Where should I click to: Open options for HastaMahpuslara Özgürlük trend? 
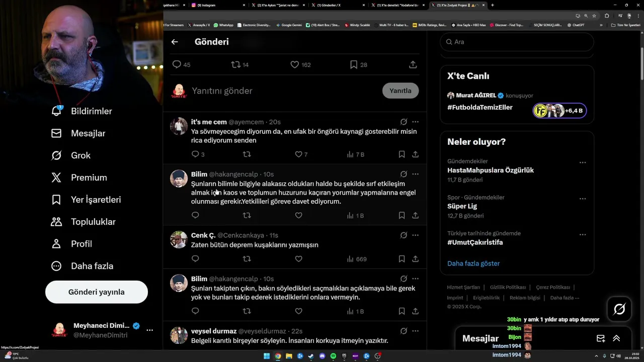pyautogui.click(x=583, y=162)
